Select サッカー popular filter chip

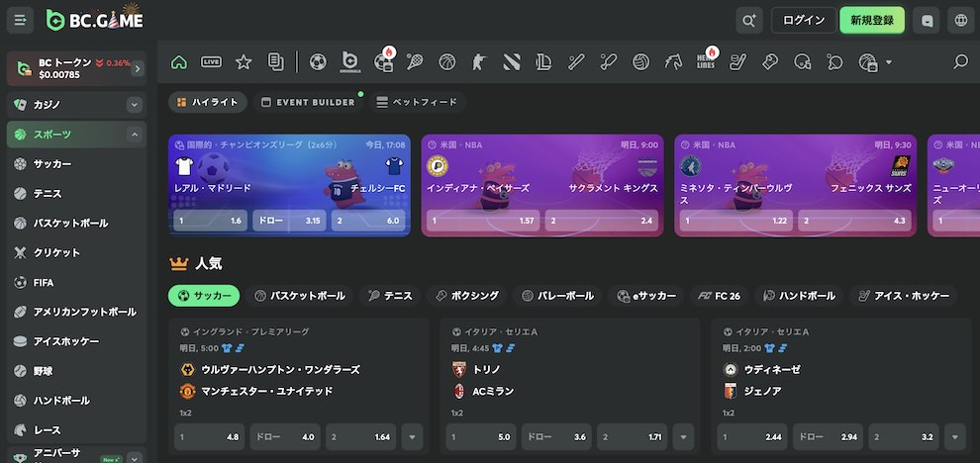[204, 296]
